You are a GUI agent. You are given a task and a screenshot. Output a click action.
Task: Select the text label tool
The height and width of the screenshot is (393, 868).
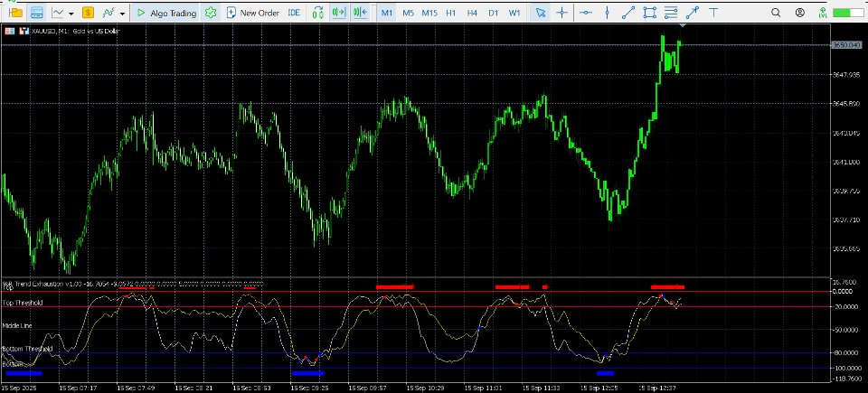714,14
